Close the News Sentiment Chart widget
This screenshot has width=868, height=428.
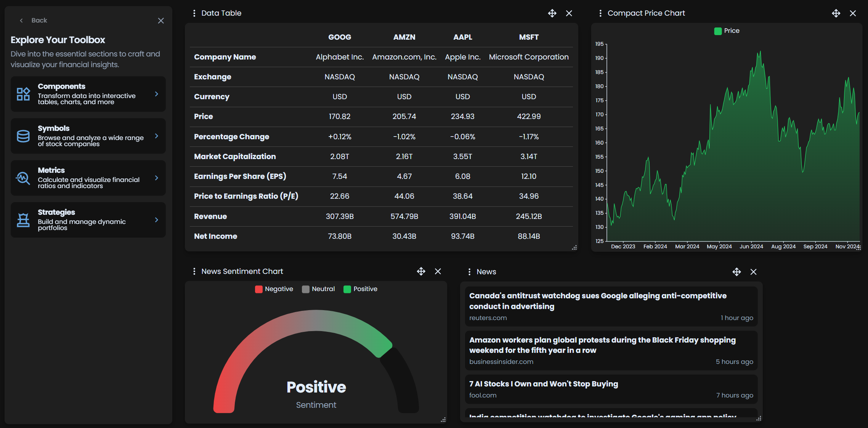[438, 271]
